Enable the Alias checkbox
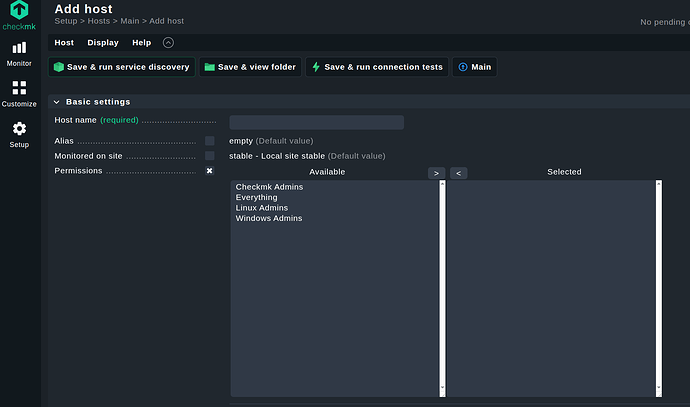The image size is (690, 407). coord(210,141)
